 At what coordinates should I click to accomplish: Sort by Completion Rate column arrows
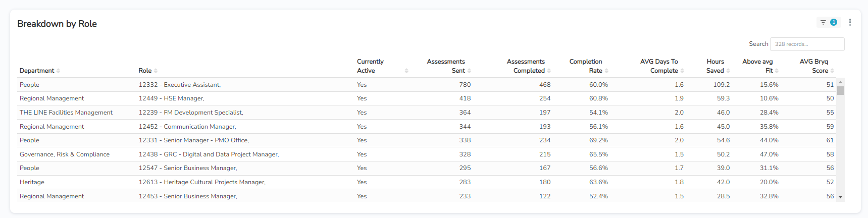606,71
